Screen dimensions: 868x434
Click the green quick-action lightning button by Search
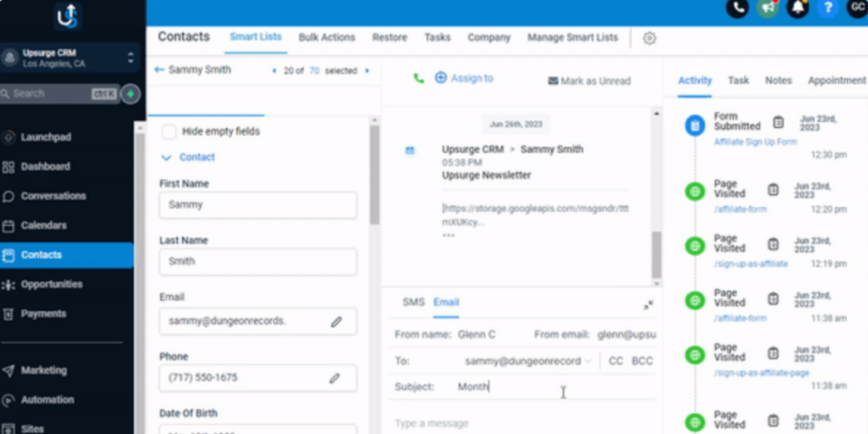click(130, 94)
